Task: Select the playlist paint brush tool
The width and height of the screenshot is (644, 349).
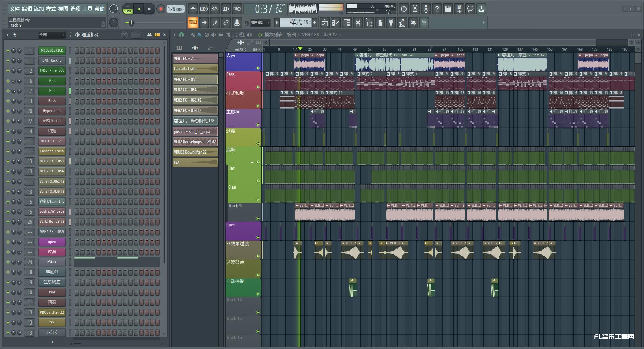Action: pos(200,35)
